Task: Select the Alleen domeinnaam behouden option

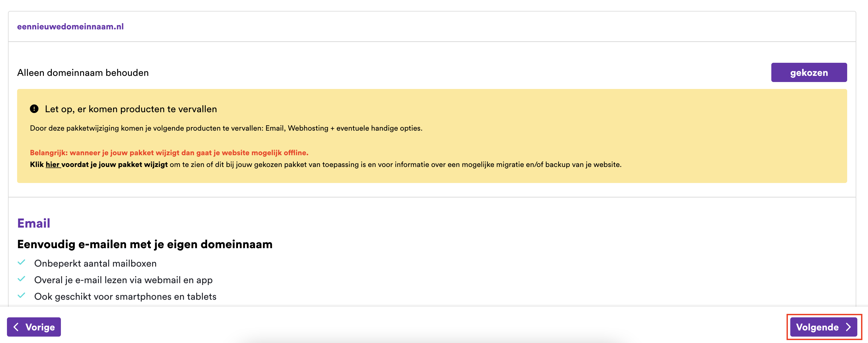Action: click(83, 72)
